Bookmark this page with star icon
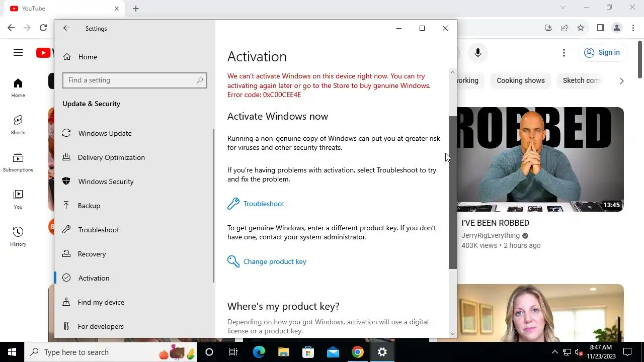This screenshot has width=644, height=362. coord(581,28)
